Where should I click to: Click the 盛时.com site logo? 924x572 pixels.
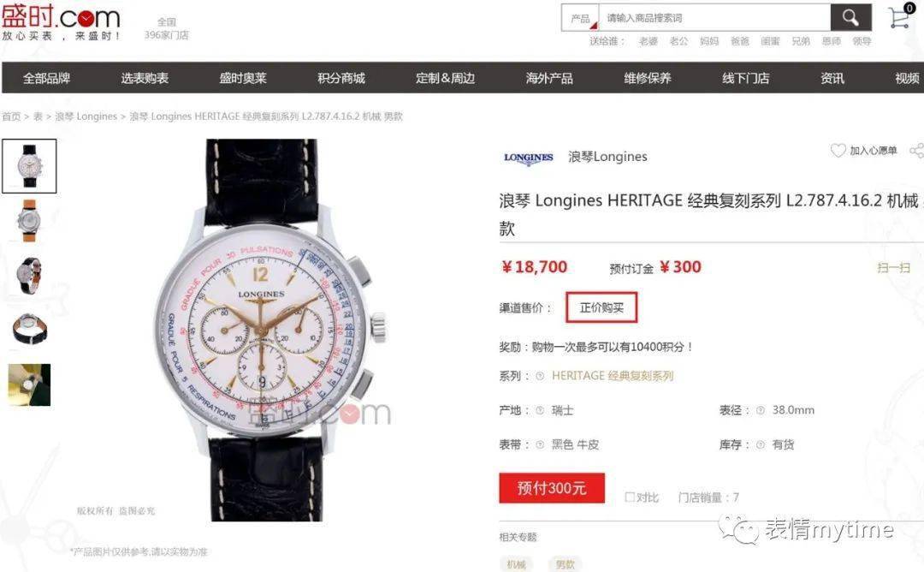click(x=61, y=22)
